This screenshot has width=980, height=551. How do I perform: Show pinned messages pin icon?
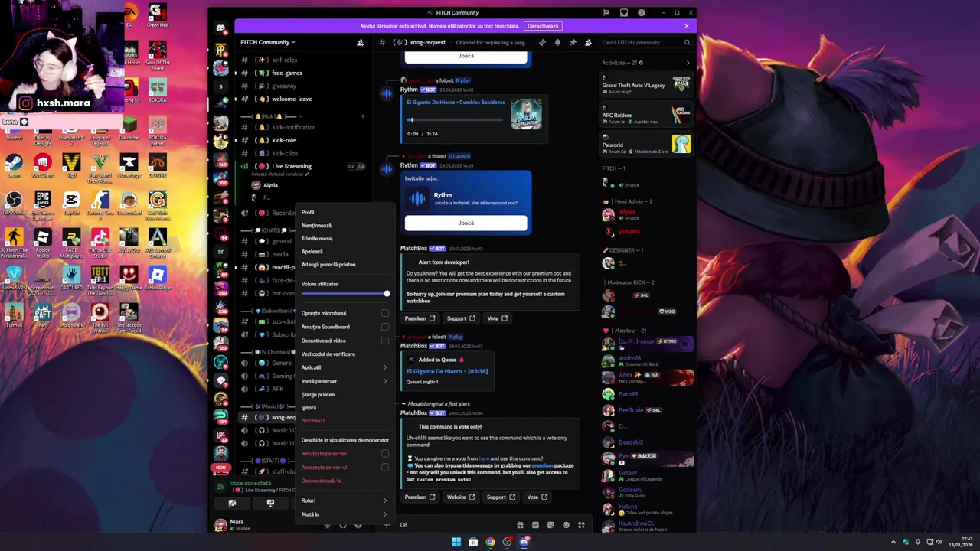(x=573, y=43)
